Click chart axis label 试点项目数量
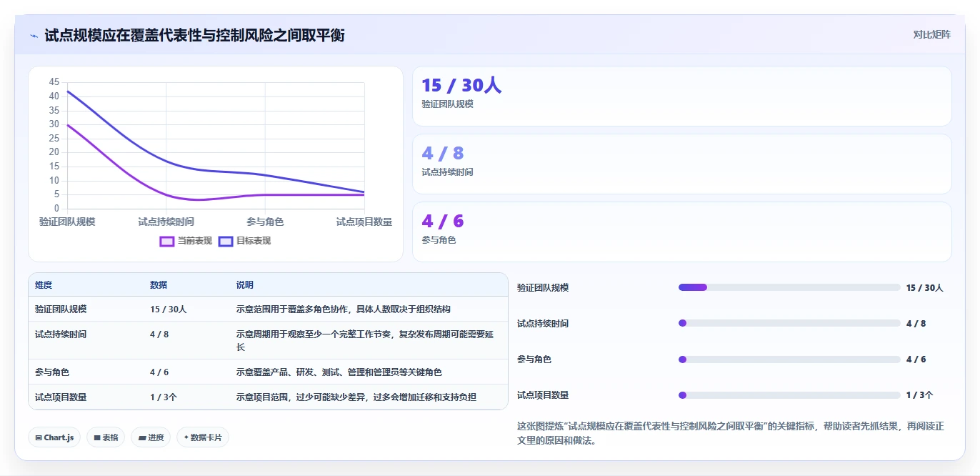Image resolution: width=980 pixels, height=476 pixels. coord(364,222)
